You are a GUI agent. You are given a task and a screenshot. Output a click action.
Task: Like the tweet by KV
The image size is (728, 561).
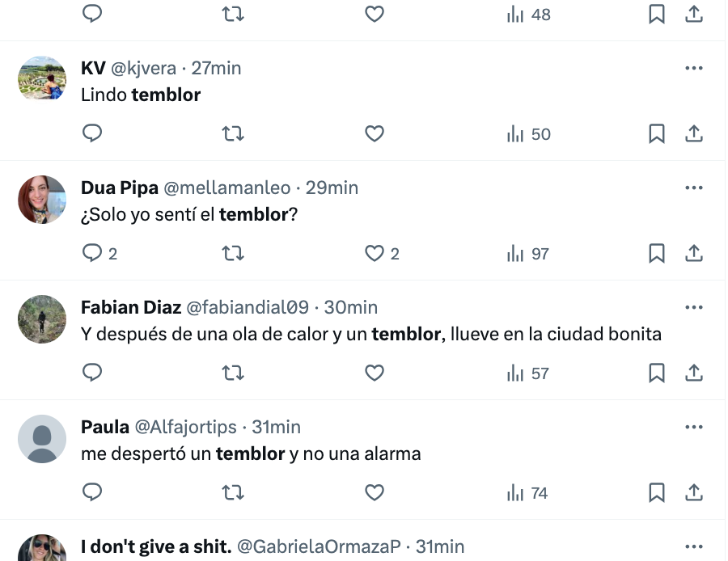point(374,133)
